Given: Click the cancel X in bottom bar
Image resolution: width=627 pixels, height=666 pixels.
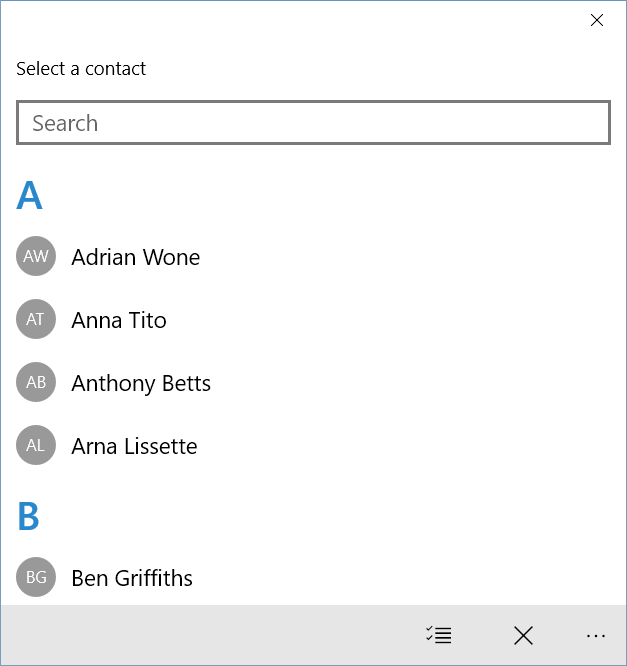Looking at the screenshot, I should [x=523, y=635].
